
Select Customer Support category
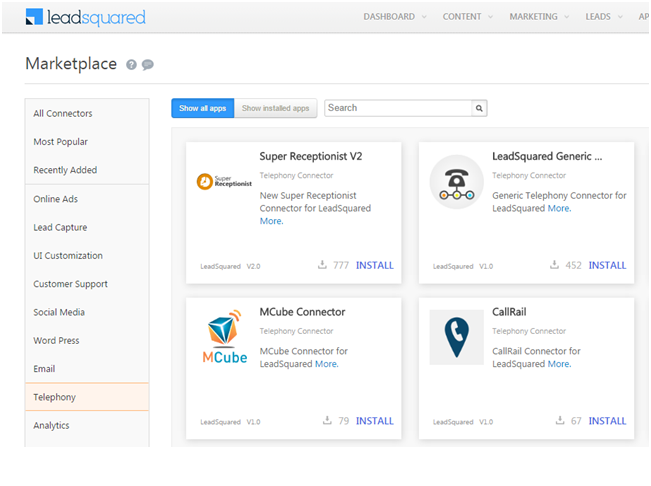coord(87,283)
